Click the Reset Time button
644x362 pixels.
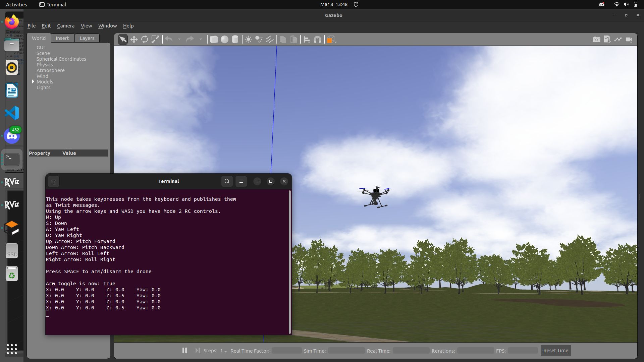[556, 351]
